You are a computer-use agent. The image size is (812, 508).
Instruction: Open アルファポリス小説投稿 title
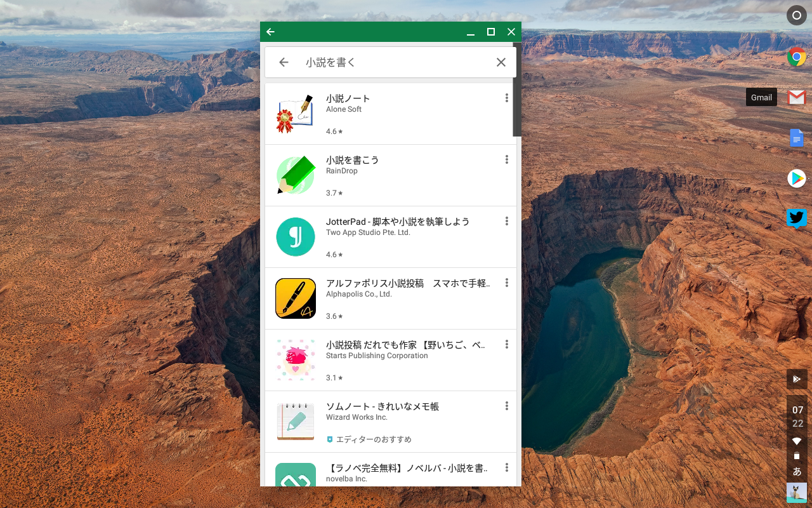click(x=408, y=283)
